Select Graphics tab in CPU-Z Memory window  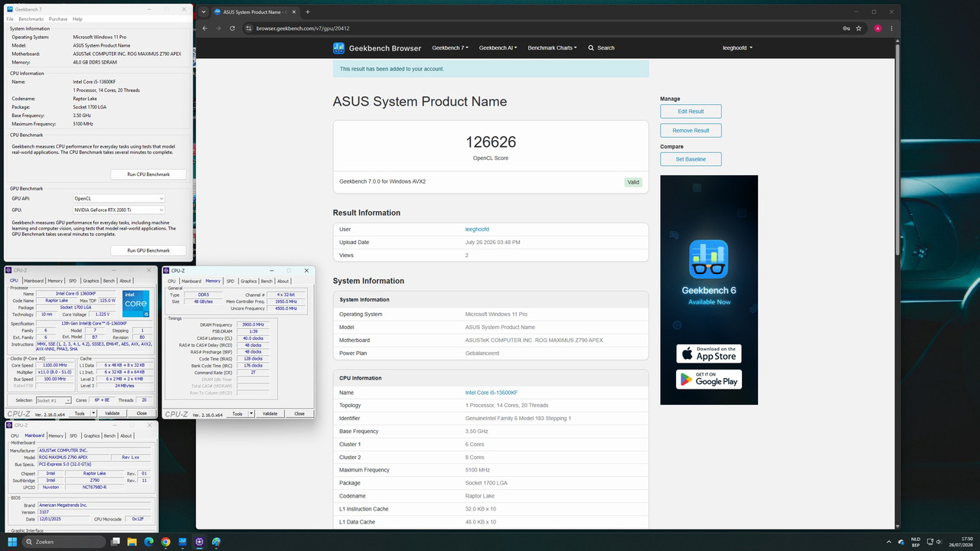(249, 281)
